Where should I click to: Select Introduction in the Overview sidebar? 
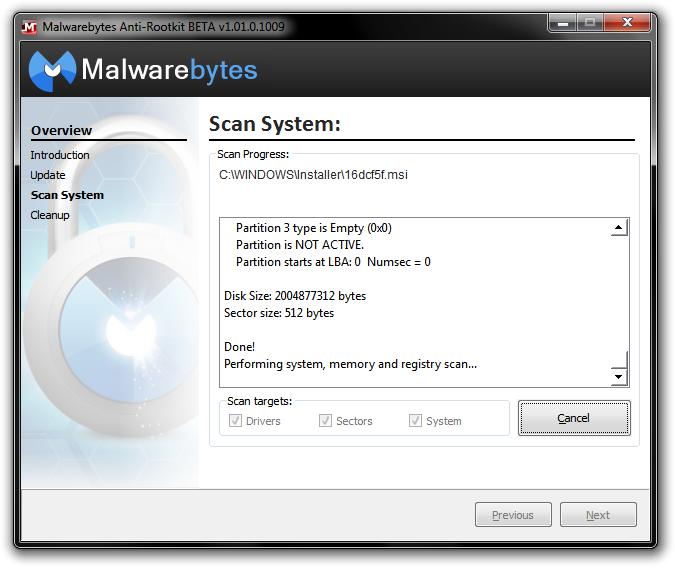(x=60, y=155)
